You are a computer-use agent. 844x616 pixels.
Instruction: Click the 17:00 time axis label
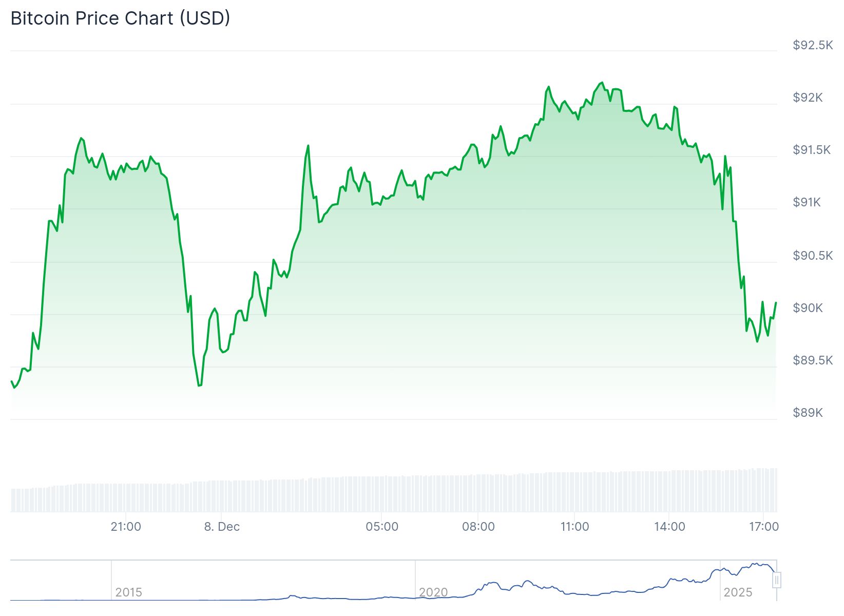pos(764,527)
